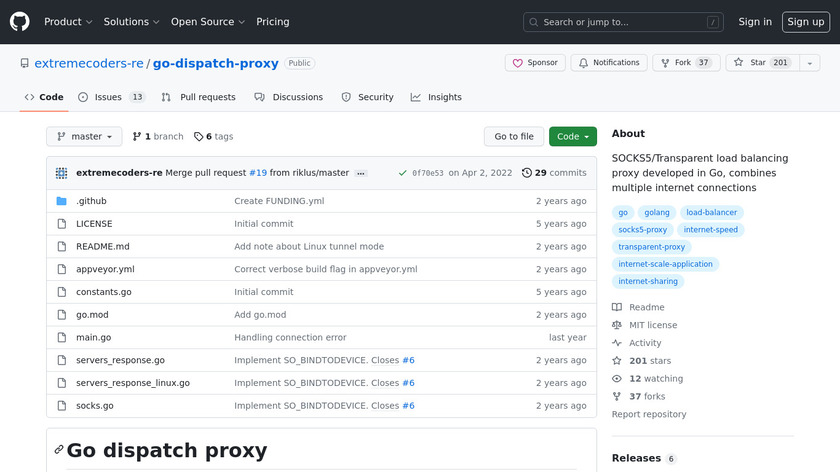
Task: Click the file icon next to README.md
Action: pos(62,246)
